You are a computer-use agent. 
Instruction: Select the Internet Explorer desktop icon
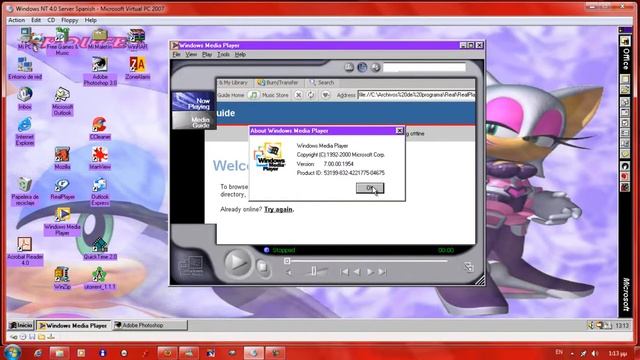point(25,131)
